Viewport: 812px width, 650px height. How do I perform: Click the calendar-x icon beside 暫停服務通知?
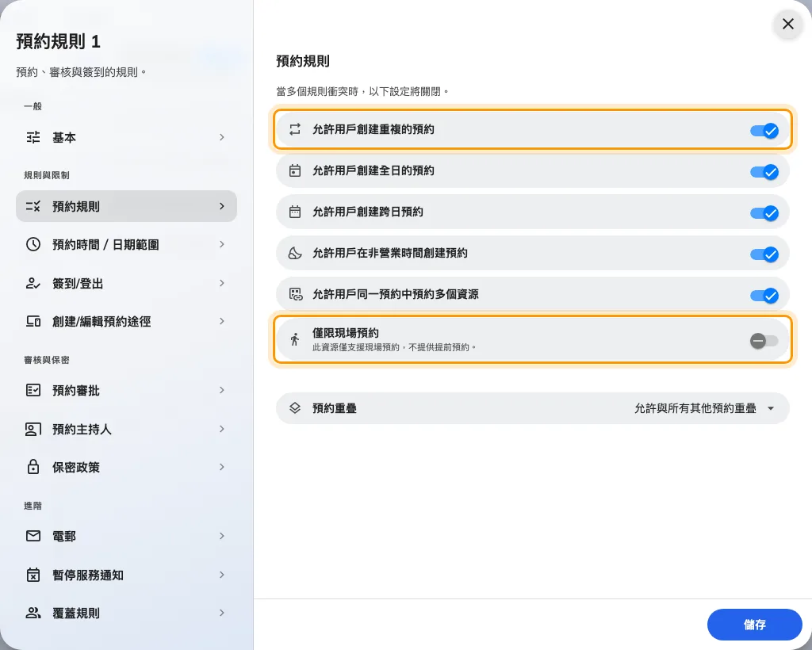(33, 575)
